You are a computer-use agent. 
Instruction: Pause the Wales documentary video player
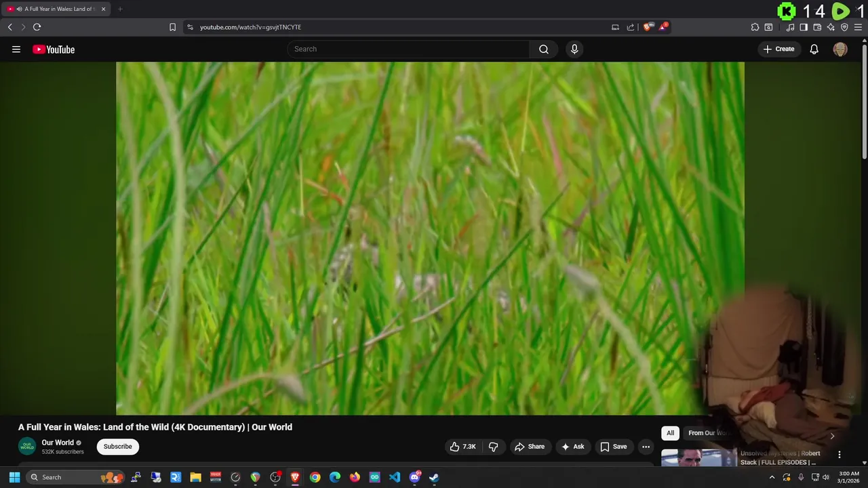pyautogui.click(x=430, y=238)
